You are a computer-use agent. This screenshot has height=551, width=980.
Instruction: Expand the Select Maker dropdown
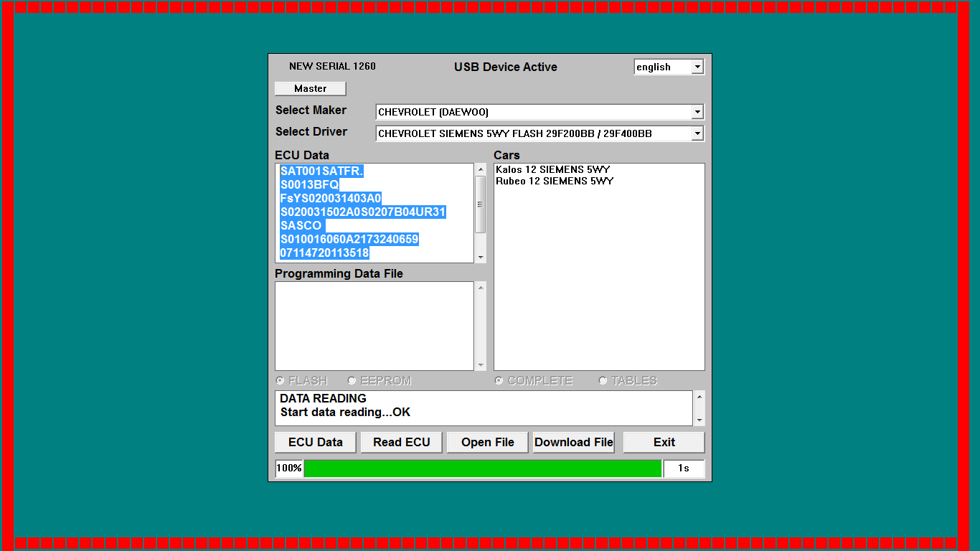(x=697, y=112)
